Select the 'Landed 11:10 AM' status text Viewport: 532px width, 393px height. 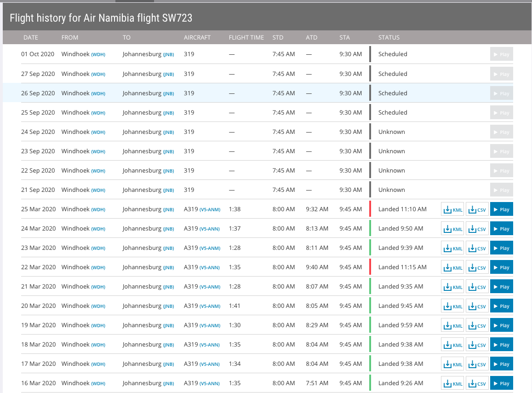tap(402, 209)
